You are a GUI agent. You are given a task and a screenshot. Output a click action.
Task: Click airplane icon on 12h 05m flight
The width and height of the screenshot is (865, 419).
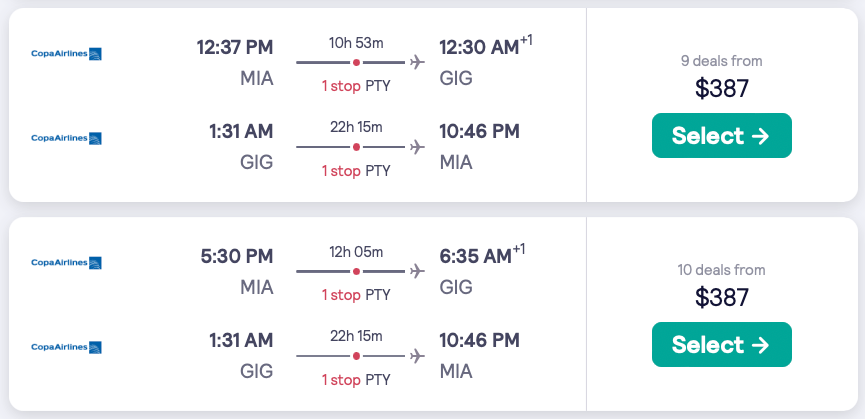click(417, 271)
